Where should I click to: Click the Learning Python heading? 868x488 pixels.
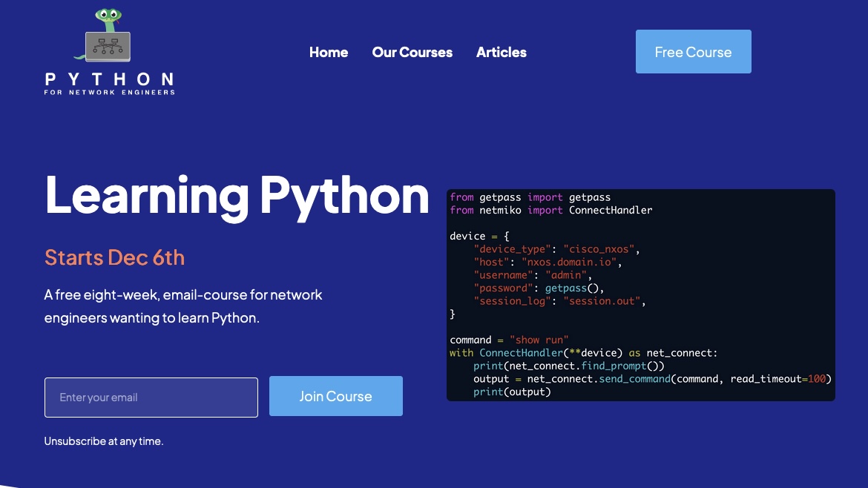(x=237, y=195)
